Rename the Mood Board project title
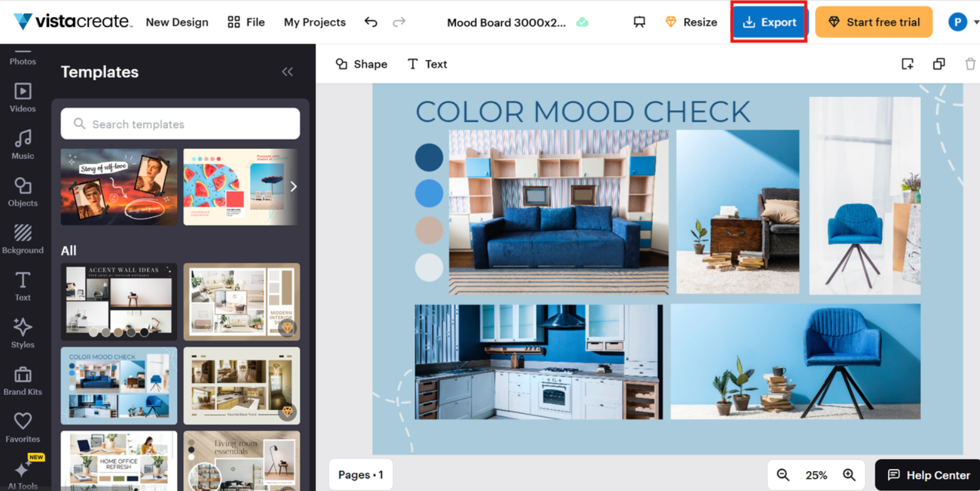This screenshot has width=980, height=491. click(x=506, y=22)
